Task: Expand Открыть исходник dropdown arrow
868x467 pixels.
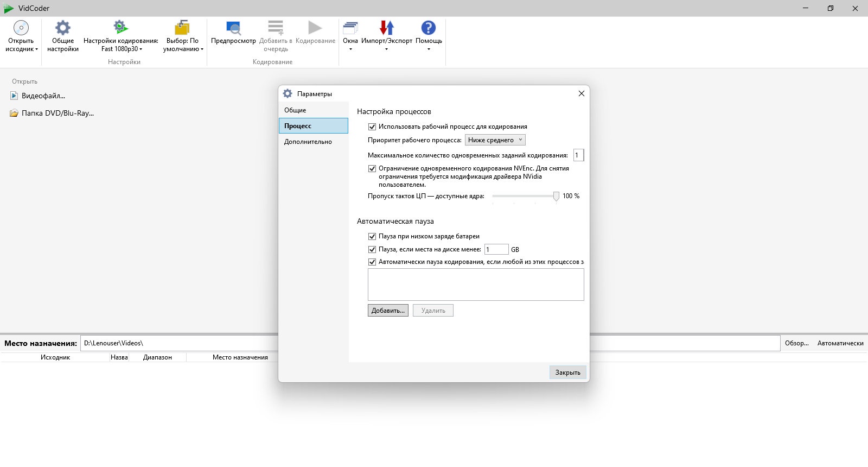Action: click(37, 49)
